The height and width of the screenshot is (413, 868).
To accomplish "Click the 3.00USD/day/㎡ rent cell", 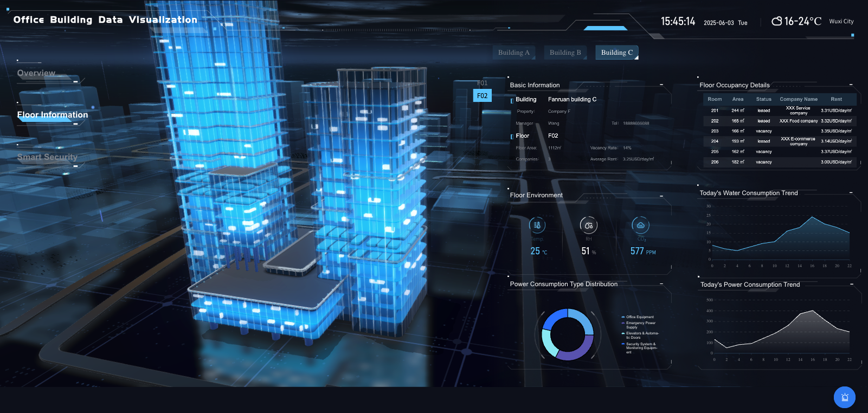I will pos(836,162).
